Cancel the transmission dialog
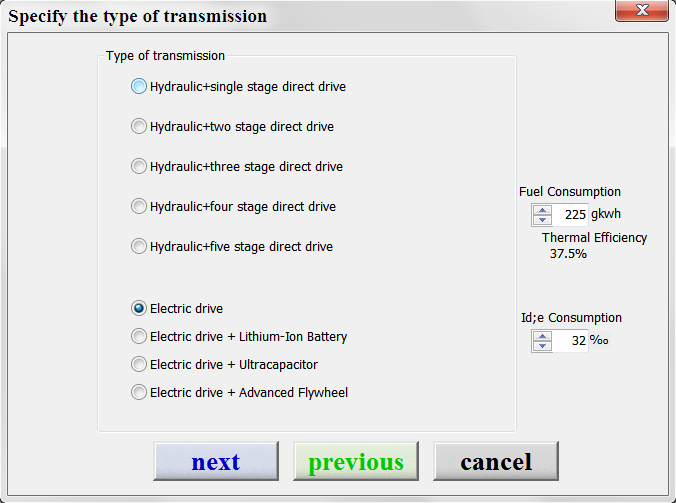 pyautogui.click(x=496, y=461)
